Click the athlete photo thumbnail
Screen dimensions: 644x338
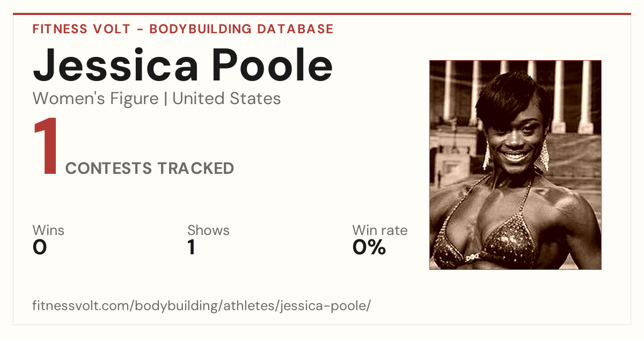[x=515, y=165]
